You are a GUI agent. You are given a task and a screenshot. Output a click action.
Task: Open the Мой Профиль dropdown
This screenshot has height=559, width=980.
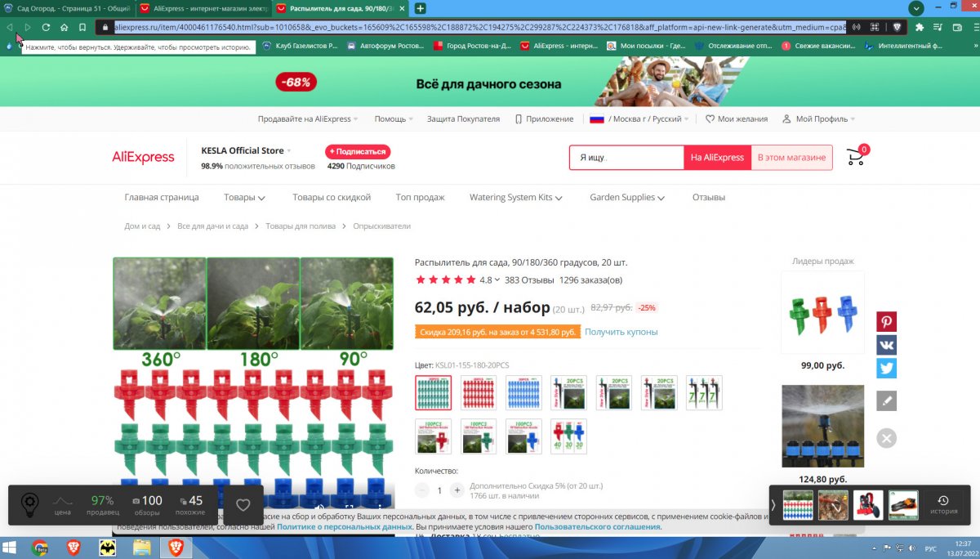coord(819,119)
